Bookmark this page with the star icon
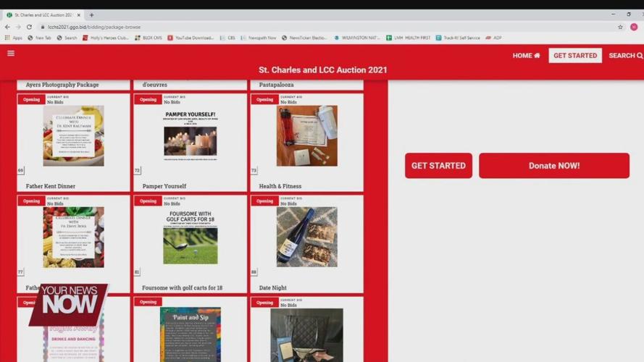The image size is (644, 362). click(620, 27)
